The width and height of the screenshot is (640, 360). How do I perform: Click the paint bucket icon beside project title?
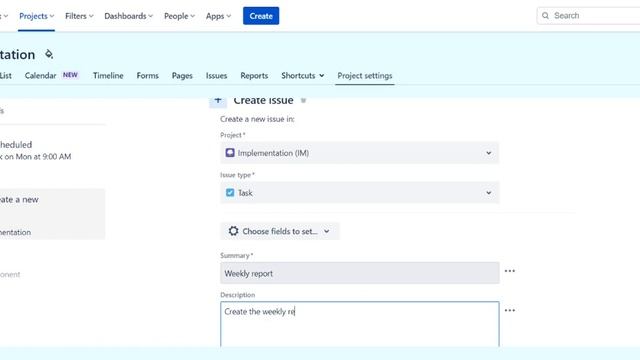[49, 54]
